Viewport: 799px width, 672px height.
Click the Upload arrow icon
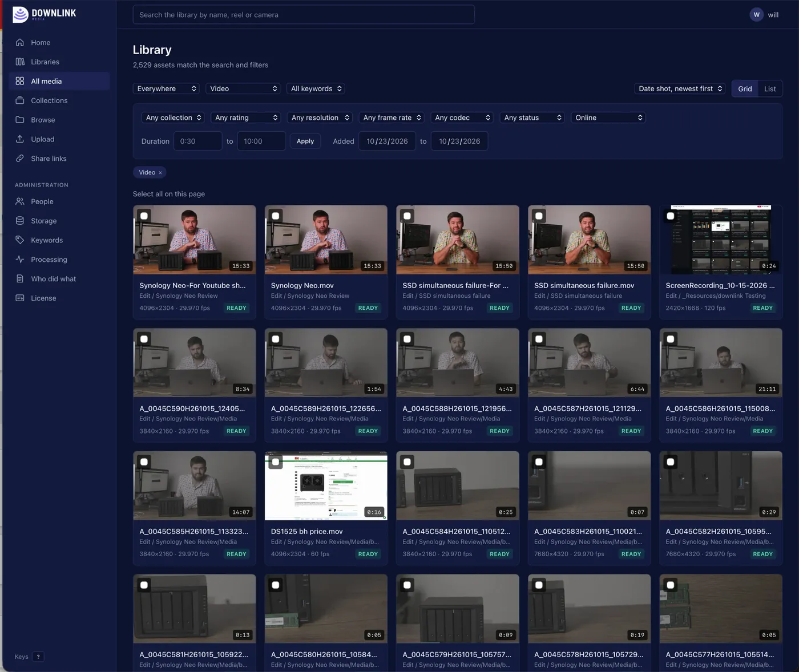click(20, 139)
